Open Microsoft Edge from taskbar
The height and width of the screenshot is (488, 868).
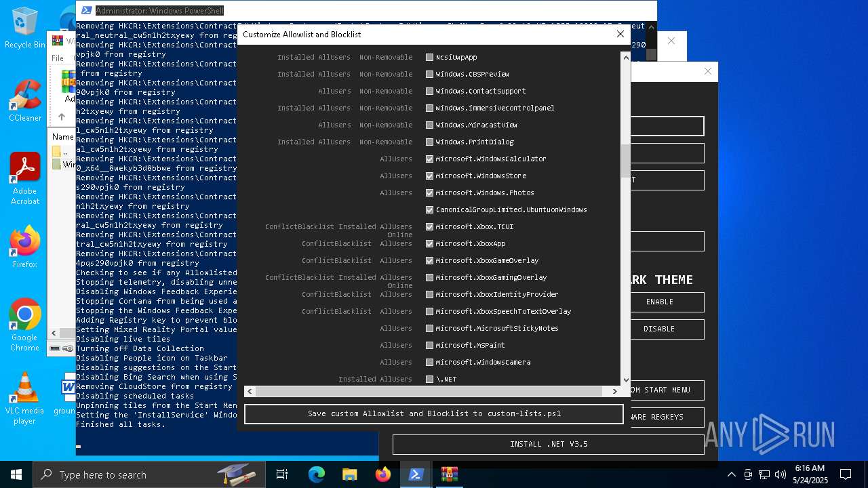317,474
